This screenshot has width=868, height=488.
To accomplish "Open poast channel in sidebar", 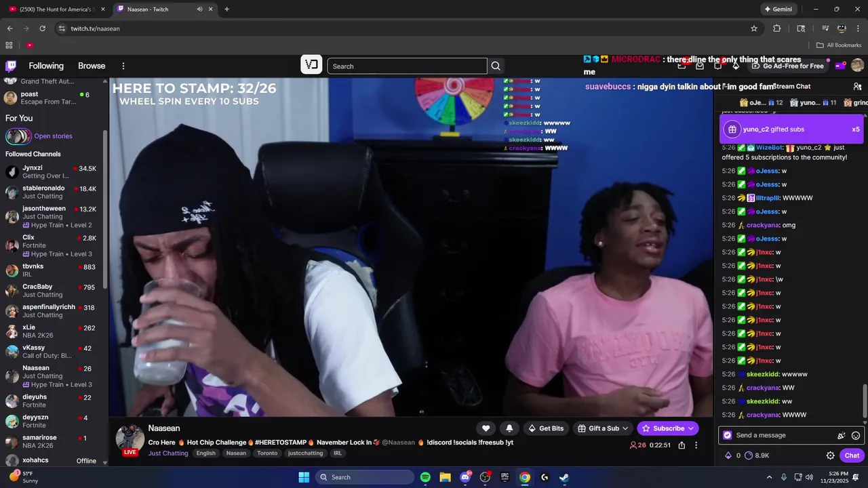I will click(53, 98).
